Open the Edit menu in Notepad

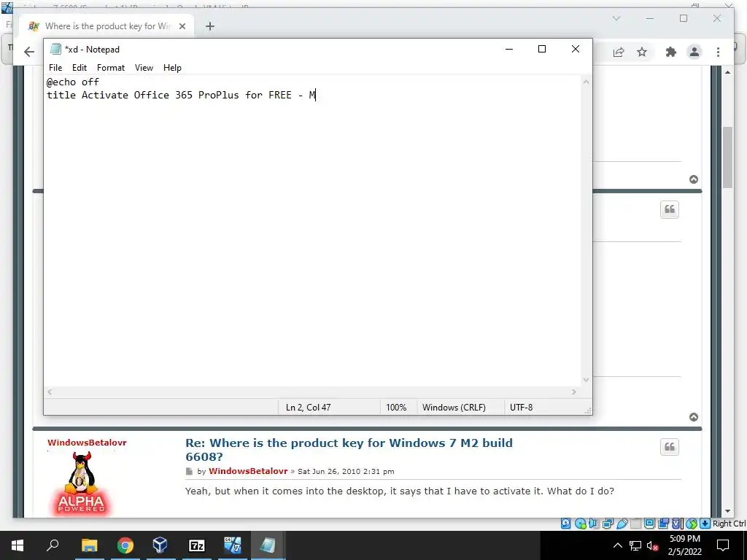point(79,68)
